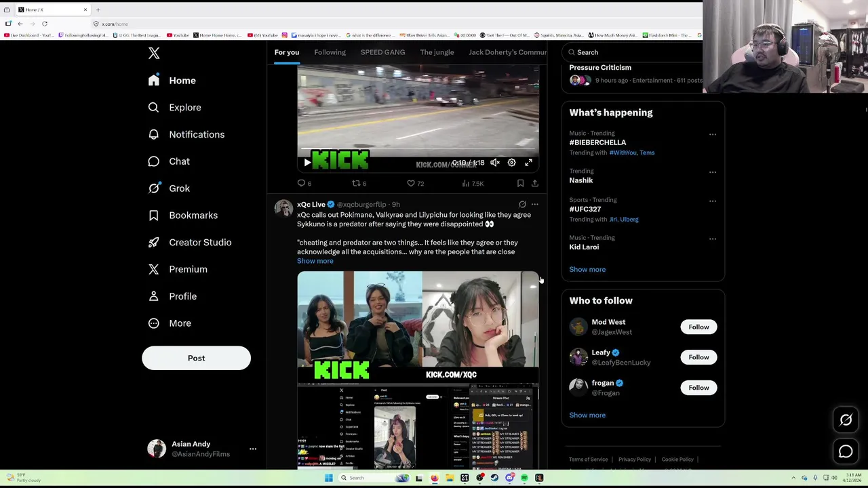Reply to the post with 6 comments
Image resolution: width=868 pixels, height=488 pixels.
click(304, 183)
